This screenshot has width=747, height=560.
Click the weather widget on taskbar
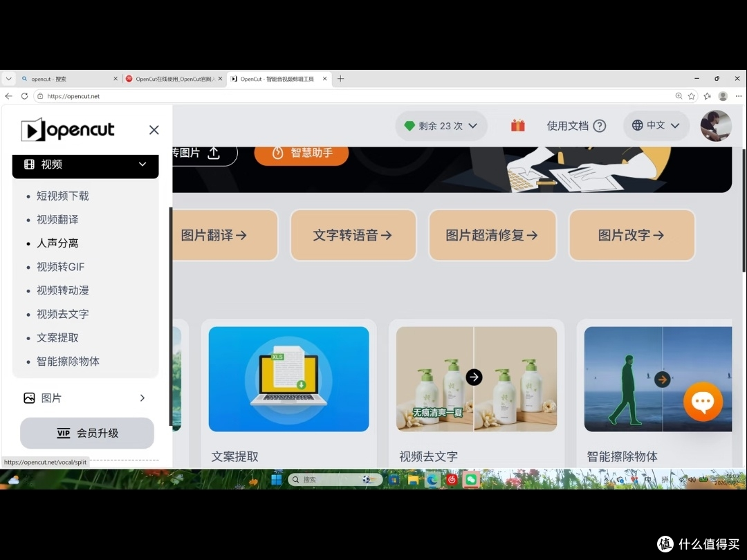(14, 480)
